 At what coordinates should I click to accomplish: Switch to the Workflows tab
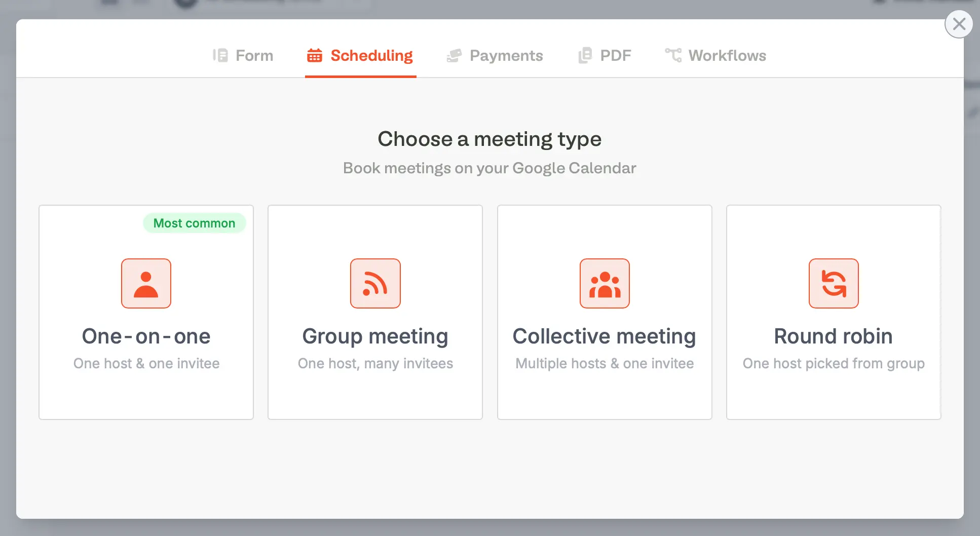pos(727,56)
